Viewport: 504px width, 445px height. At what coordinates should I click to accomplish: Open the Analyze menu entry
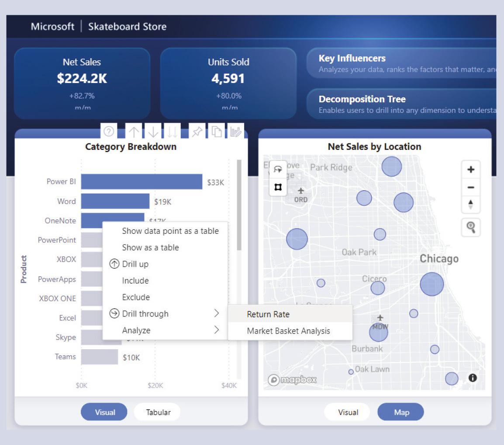tap(165, 330)
